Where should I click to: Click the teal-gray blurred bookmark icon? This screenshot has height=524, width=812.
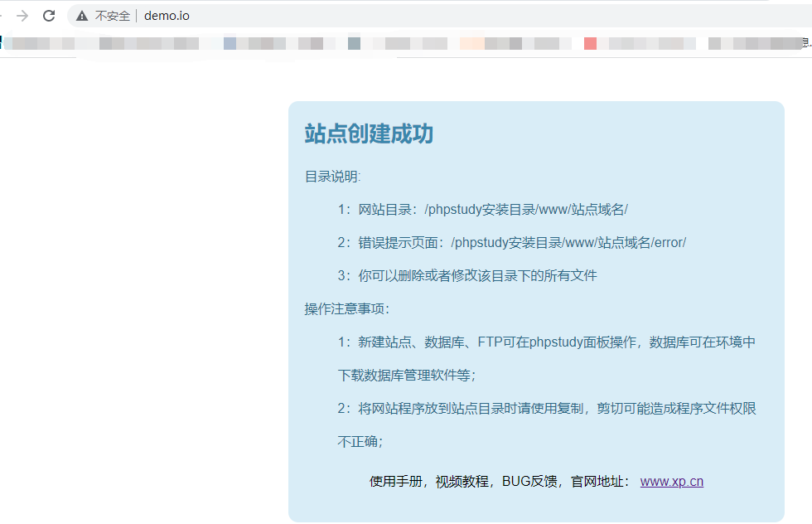click(x=354, y=43)
